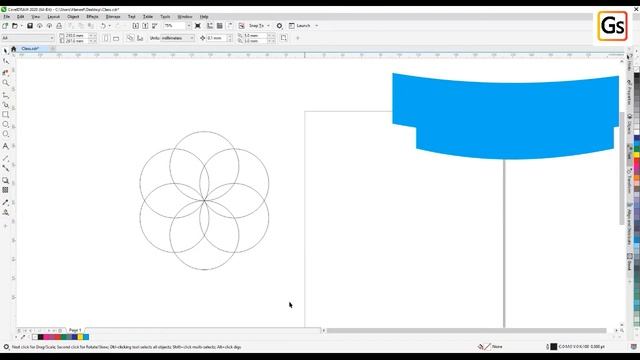This screenshot has width=640, height=360.
Task: Click the page width input field
Action: click(76, 36)
